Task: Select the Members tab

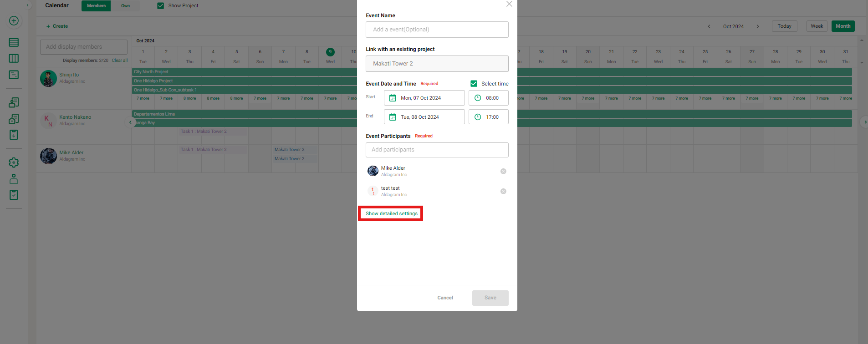Action: click(x=96, y=6)
